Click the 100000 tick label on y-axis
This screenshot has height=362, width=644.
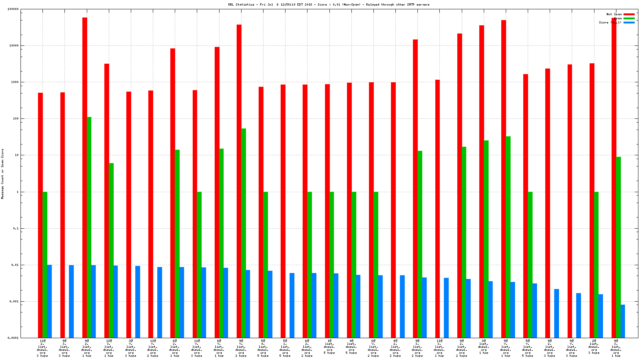(x=13, y=9)
